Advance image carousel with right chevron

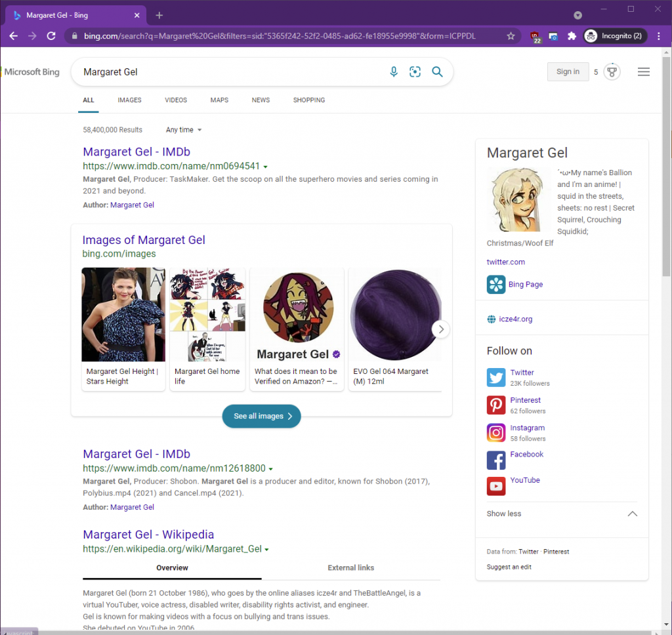(440, 329)
